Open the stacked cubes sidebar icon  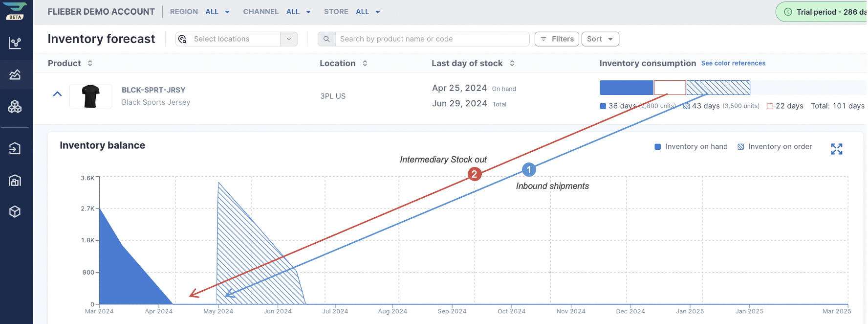tap(15, 106)
